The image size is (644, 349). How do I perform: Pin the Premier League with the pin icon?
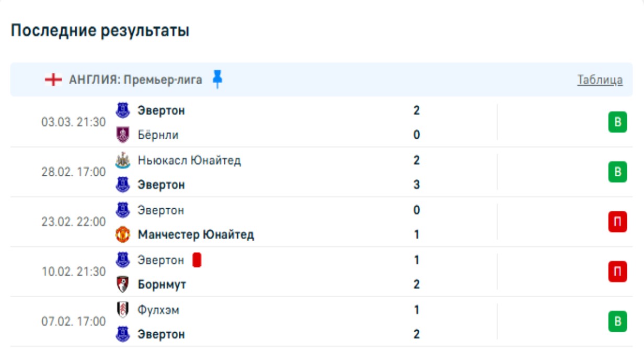(217, 80)
